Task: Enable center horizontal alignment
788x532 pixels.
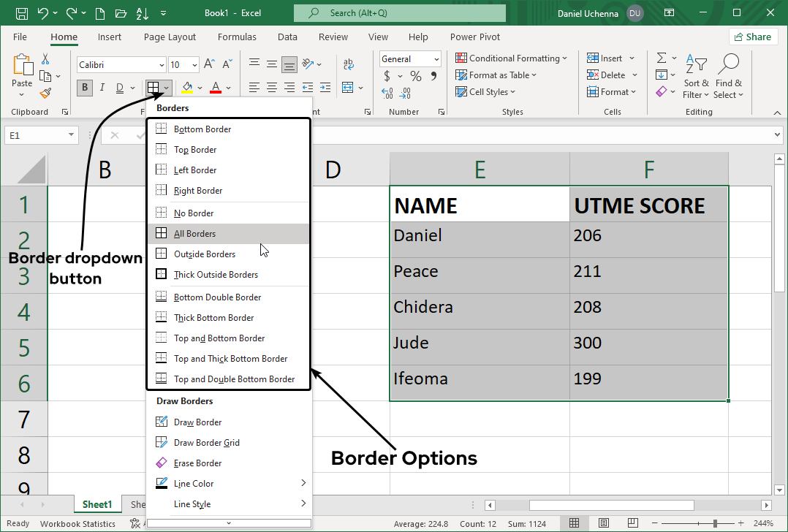Action: tap(272, 88)
